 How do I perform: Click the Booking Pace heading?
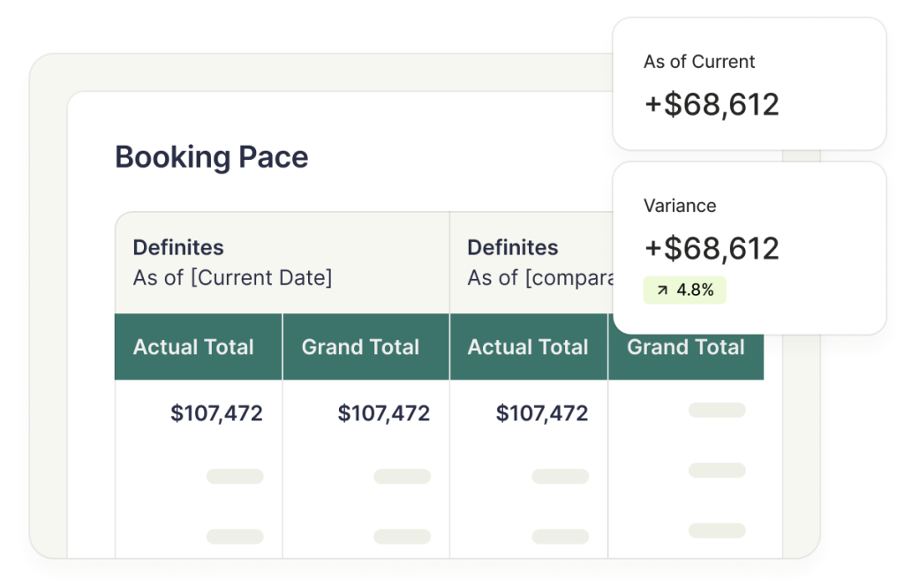point(212,157)
